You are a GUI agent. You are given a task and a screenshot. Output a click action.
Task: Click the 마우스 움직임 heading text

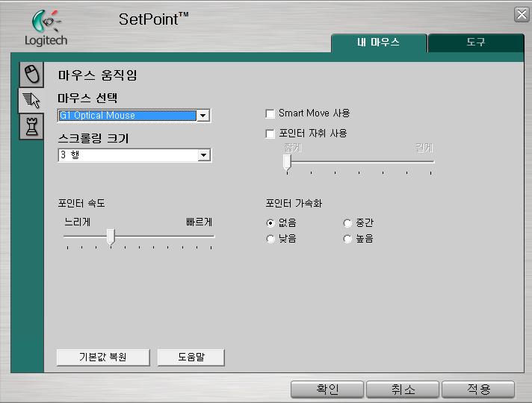pyautogui.click(x=97, y=75)
